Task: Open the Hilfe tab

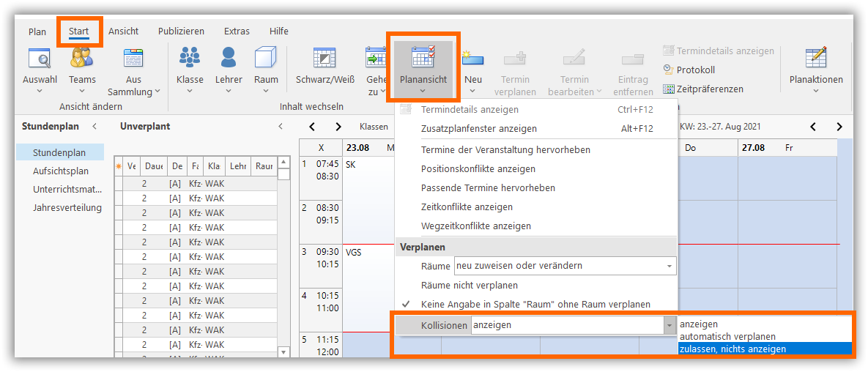Action: pyautogui.click(x=279, y=31)
